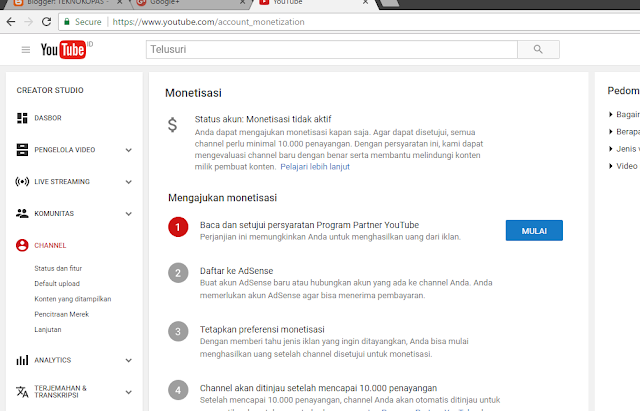Expand the Analytics chevron

click(x=129, y=360)
